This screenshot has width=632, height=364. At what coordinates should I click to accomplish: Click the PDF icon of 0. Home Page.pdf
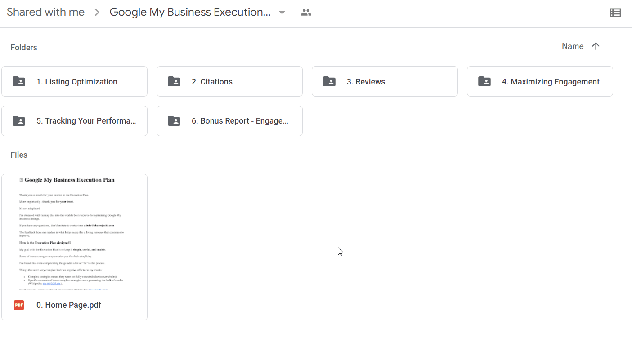click(x=19, y=305)
